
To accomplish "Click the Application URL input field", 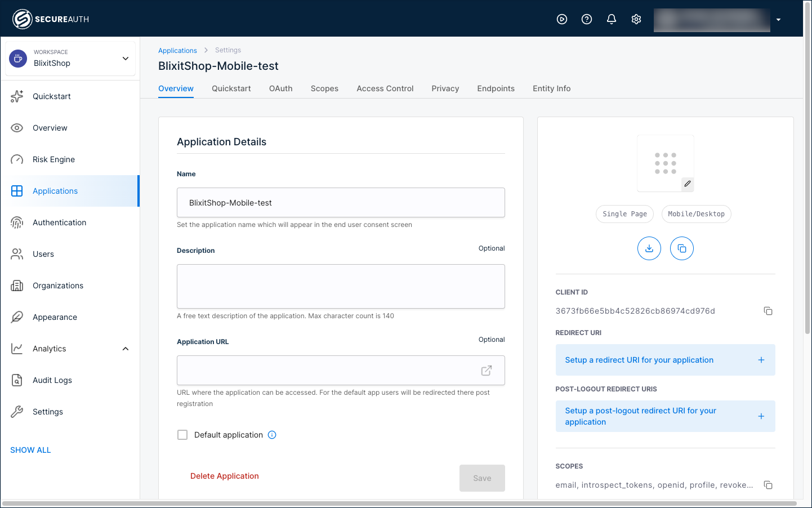I will tap(341, 371).
